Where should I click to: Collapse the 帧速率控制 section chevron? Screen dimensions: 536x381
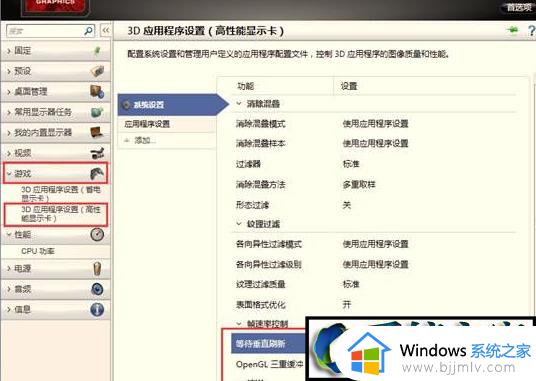point(239,323)
